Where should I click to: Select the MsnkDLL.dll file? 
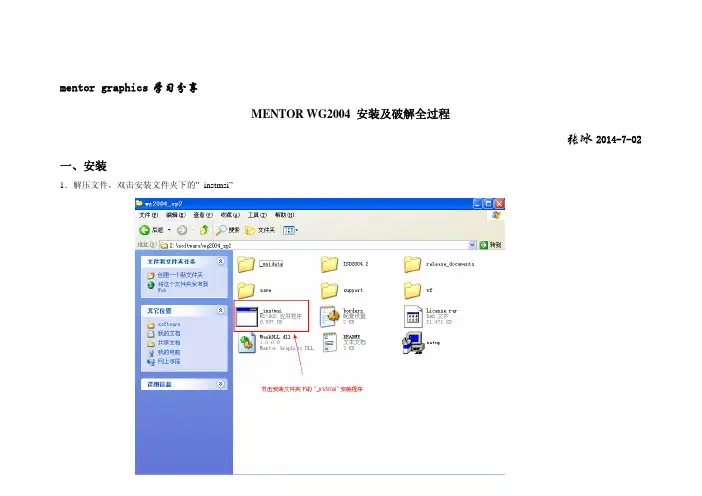[246, 344]
